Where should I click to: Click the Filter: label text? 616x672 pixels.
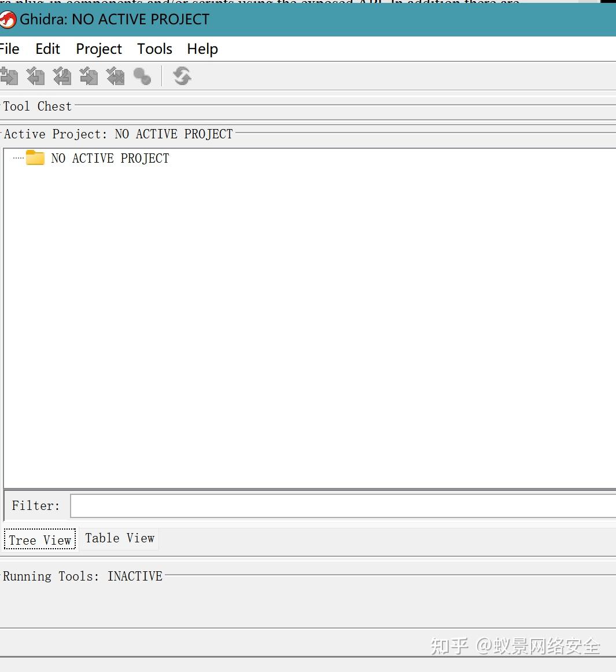(x=35, y=506)
